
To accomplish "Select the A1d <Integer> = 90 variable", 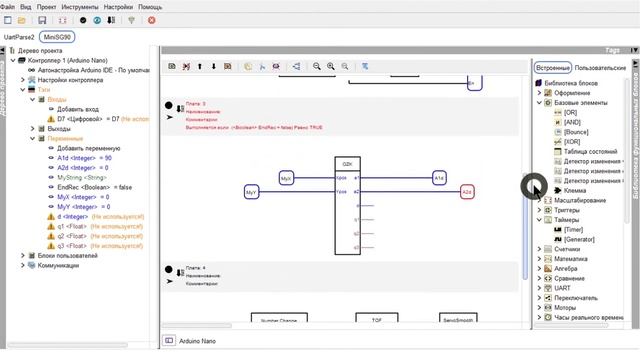I will point(84,158).
